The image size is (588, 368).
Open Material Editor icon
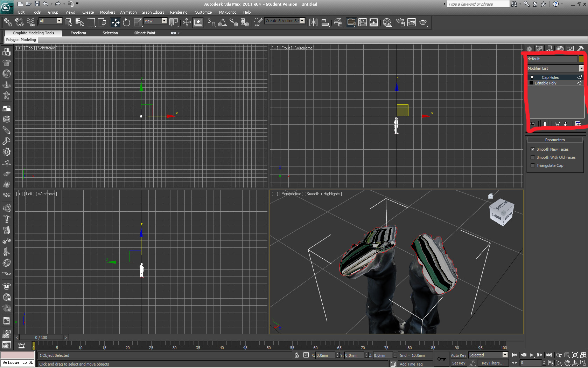pyautogui.click(x=387, y=22)
